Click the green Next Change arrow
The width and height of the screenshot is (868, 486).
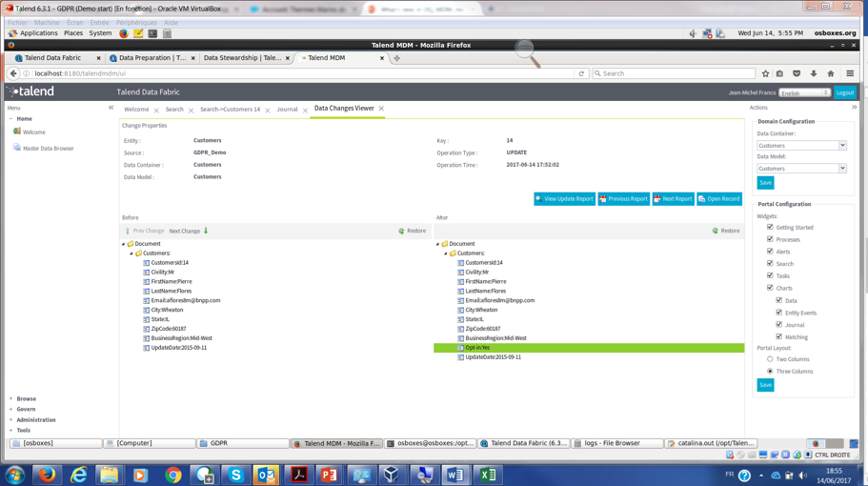point(206,231)
